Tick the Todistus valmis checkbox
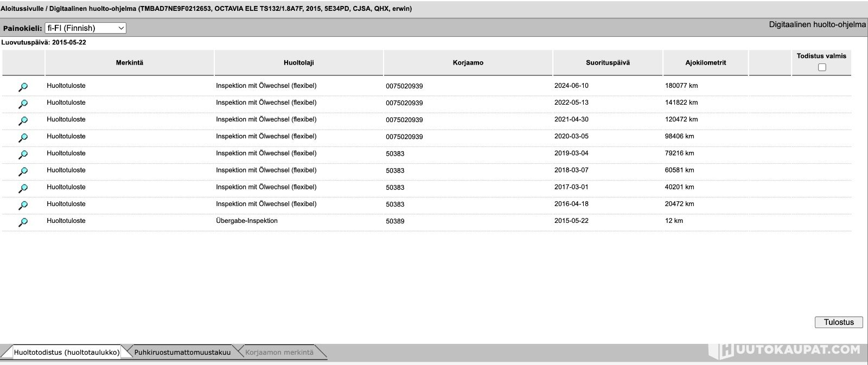868x365 pixels. pos(822,67)
